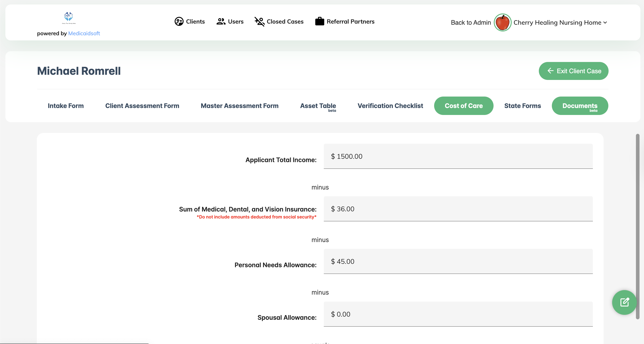Screen dimensions: 644x344
Task: Follow the Medicaidsoft link
Action: click(84, 33)
